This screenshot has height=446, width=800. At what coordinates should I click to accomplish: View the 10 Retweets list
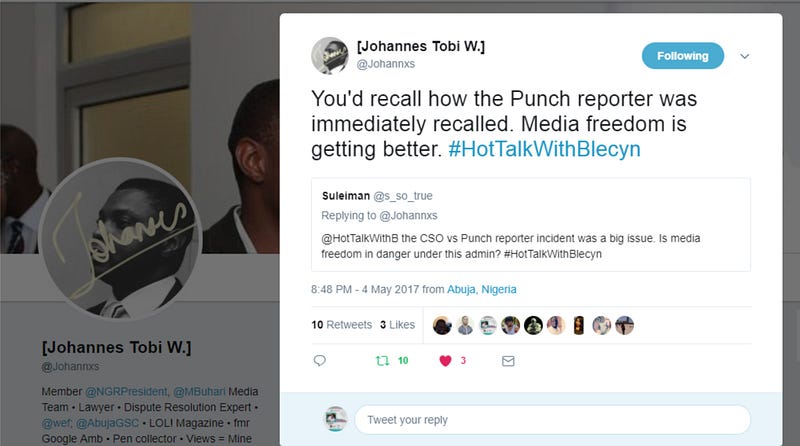[341, 325]
